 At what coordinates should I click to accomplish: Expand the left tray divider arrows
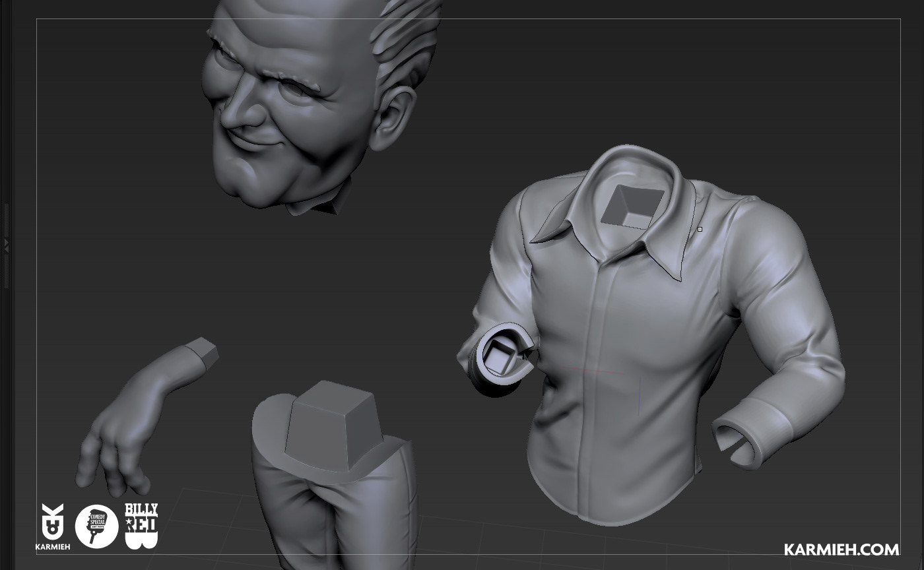point(6,244)
